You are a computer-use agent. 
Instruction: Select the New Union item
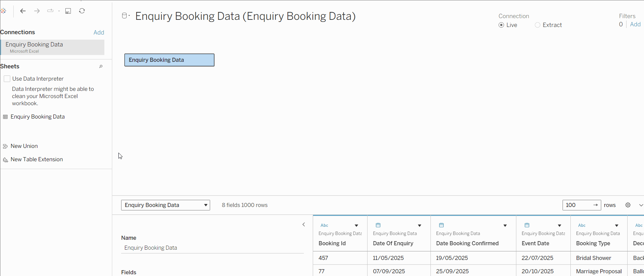pos(24,146)
